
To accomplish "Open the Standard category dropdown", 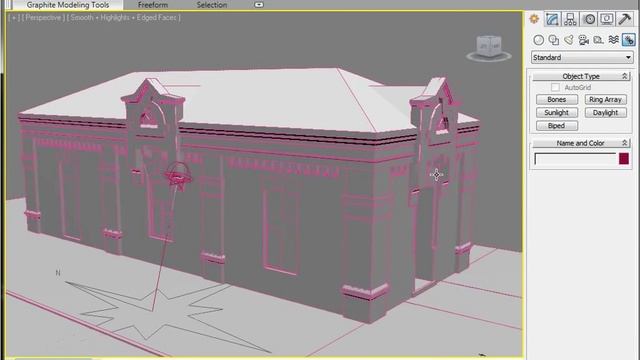I will [x=582, y=58].
